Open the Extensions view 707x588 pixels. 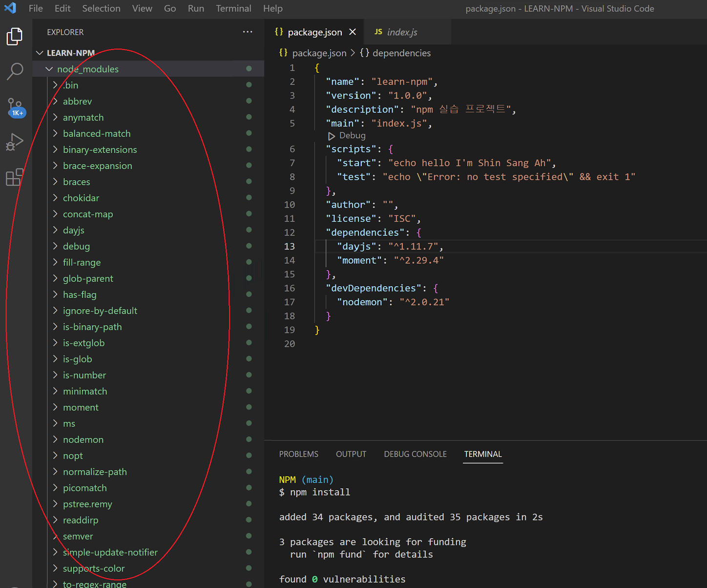coord(15,177)
